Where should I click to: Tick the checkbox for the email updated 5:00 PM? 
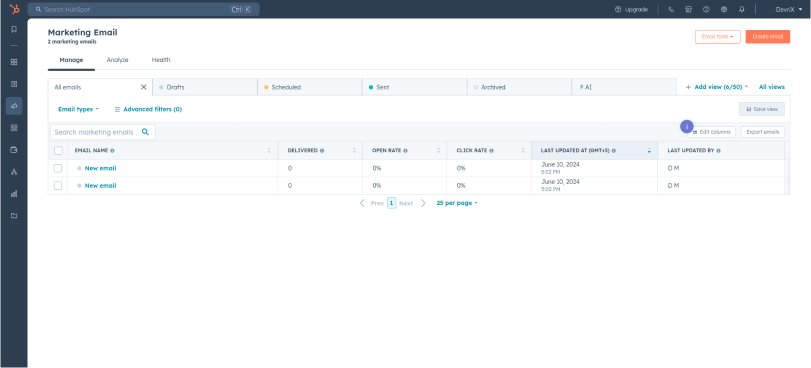pyautogui.click(x=58, y=185)
